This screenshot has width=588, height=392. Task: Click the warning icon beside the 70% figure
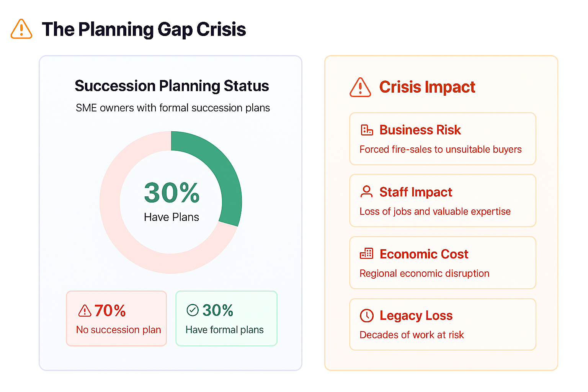pos(85,310)
